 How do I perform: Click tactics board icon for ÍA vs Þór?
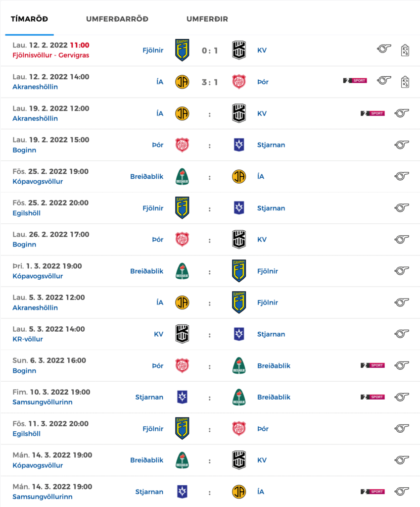405,82
